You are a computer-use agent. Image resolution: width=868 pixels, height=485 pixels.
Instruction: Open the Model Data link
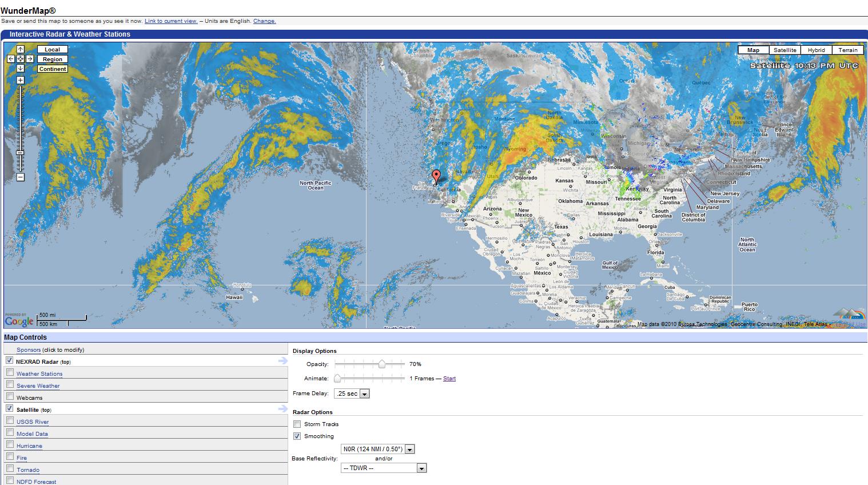tap(32, 434)
